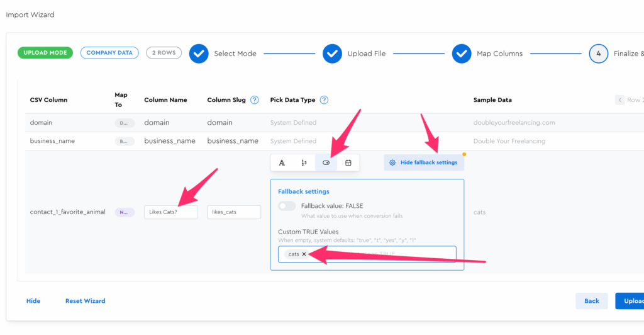Hide fallback settings panel
The height and width of the screenshot is (335, 644).
coord(424,162)
